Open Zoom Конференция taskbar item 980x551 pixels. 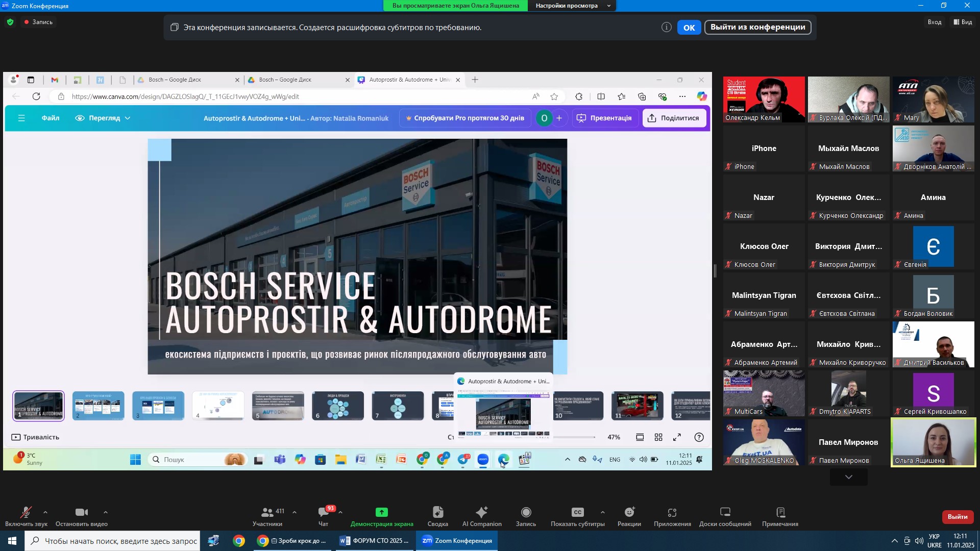tap(457, 541)
